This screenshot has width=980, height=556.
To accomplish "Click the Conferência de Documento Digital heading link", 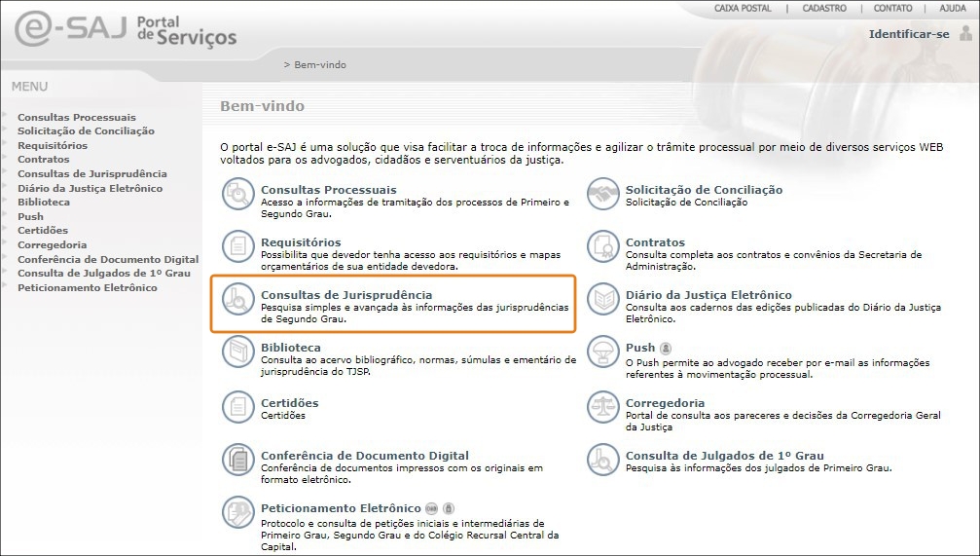I will click(364, 456).
